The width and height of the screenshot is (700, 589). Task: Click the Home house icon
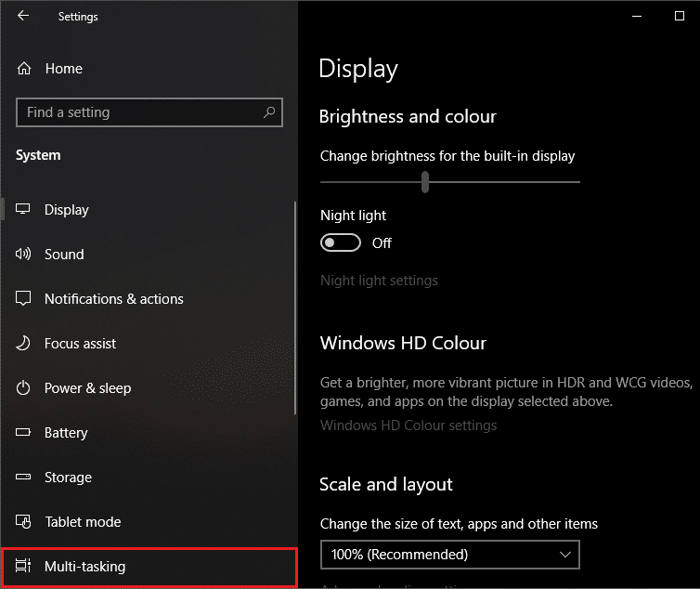coord(25,69)
